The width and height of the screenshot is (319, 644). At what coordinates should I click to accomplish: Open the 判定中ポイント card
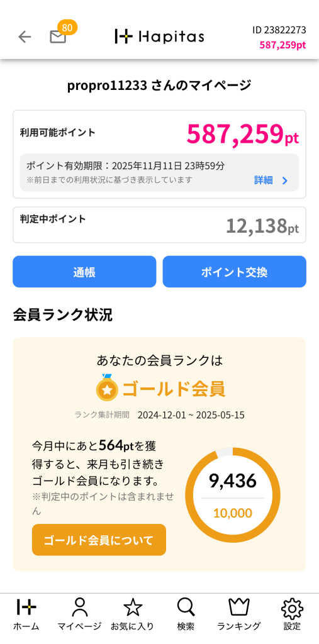coord(160,225)
